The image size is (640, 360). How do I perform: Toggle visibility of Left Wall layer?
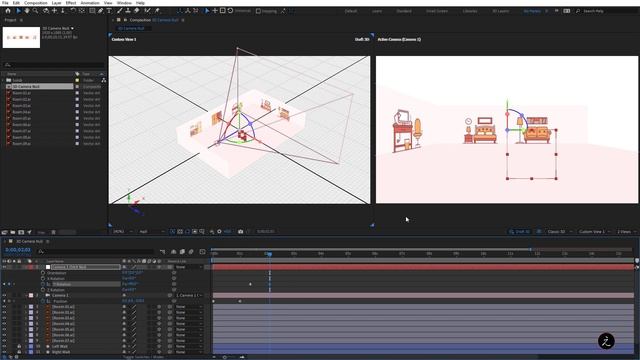point(4,346)
